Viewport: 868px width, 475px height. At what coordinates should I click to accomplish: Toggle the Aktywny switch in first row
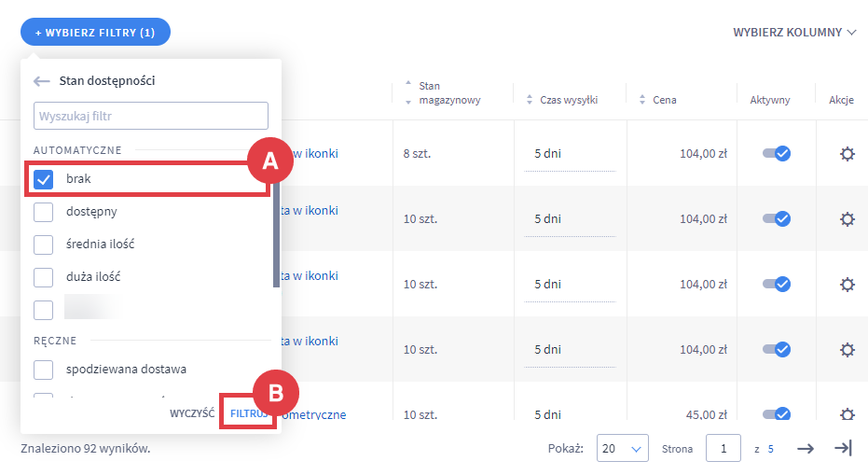pyautogui.click(x=776, y=154)
